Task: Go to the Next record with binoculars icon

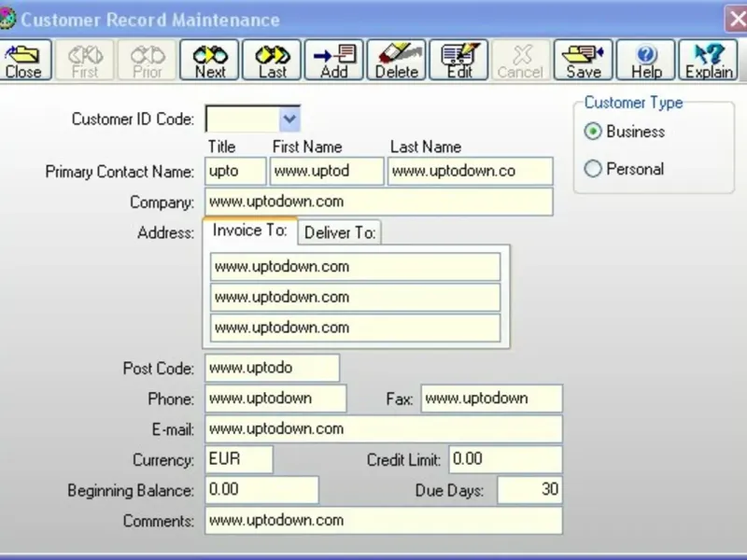Action: coord(209,61)
